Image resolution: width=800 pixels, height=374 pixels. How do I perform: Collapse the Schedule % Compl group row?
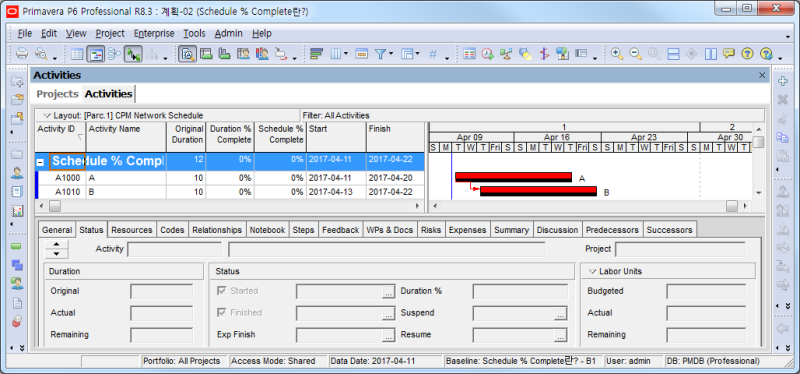point(40,162)
